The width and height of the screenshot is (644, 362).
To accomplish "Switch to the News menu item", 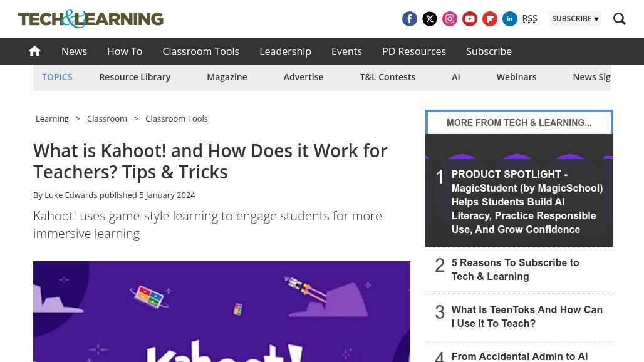I will coord(74,51).
